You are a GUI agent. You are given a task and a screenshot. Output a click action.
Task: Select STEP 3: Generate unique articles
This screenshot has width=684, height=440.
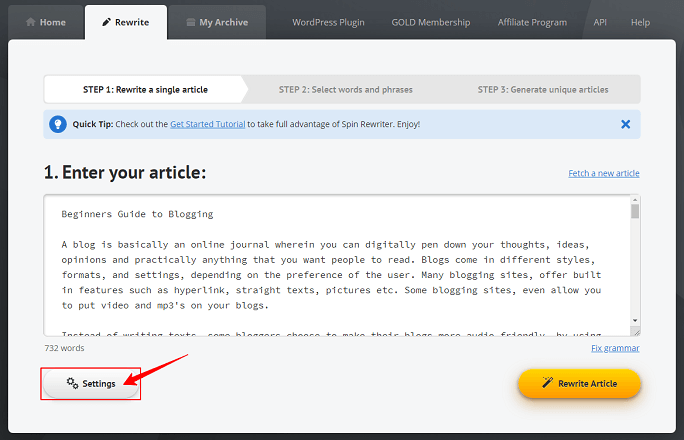(x=543, y=89)
